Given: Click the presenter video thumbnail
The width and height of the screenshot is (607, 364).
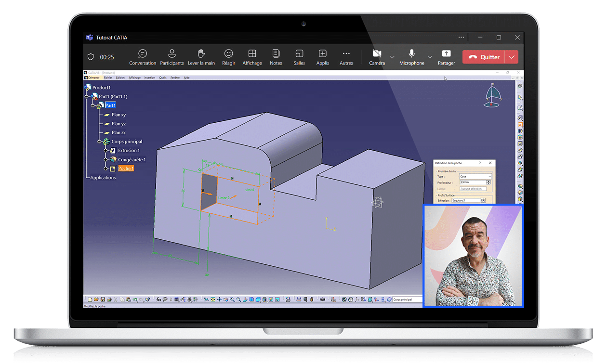Looking at the screenshot, I should [x=473, y=256].
